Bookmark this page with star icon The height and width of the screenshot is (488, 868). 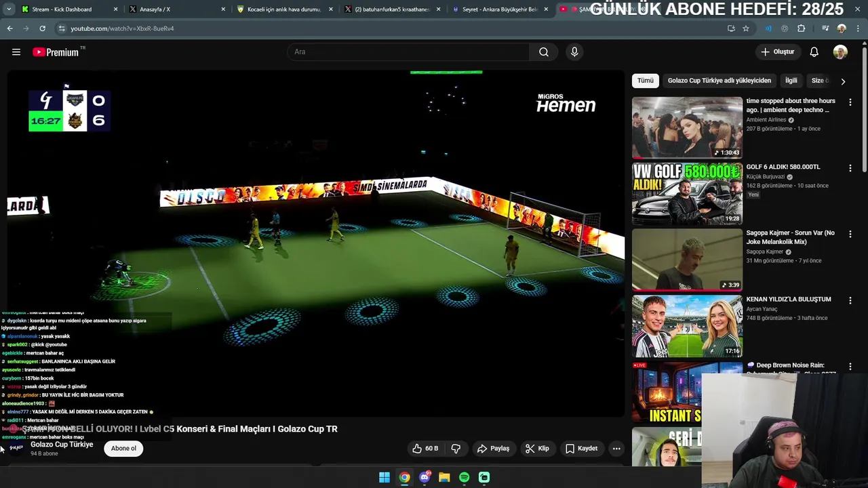(746, 28)
